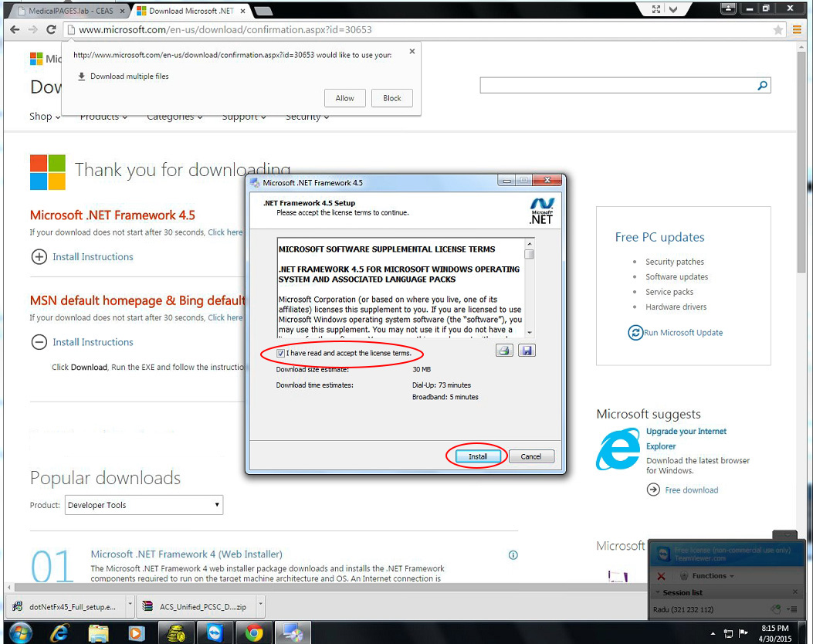
Task: Allow downloading multiple files
Action: (344, 98)
